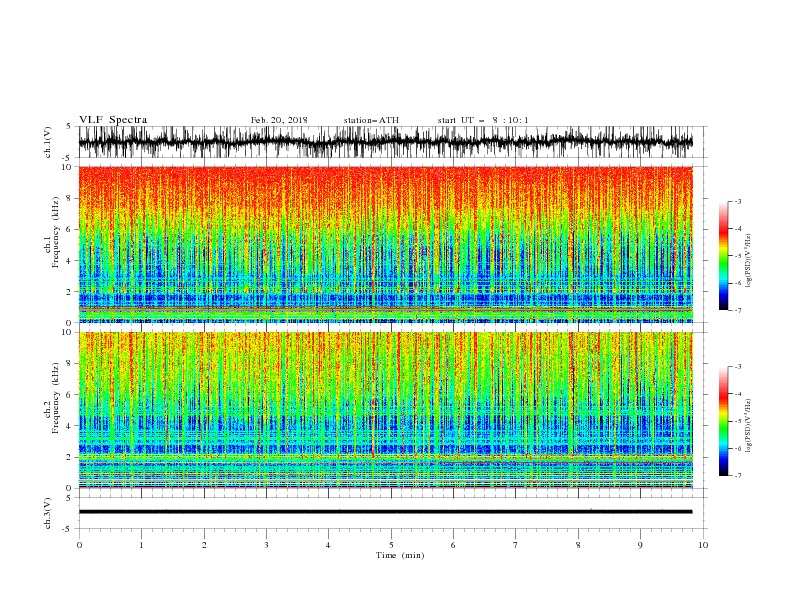The width and height of the screenshot is (792, 612).
Task: Click the 'start UT = 8 : 10: 1' text
Action: 483,120
